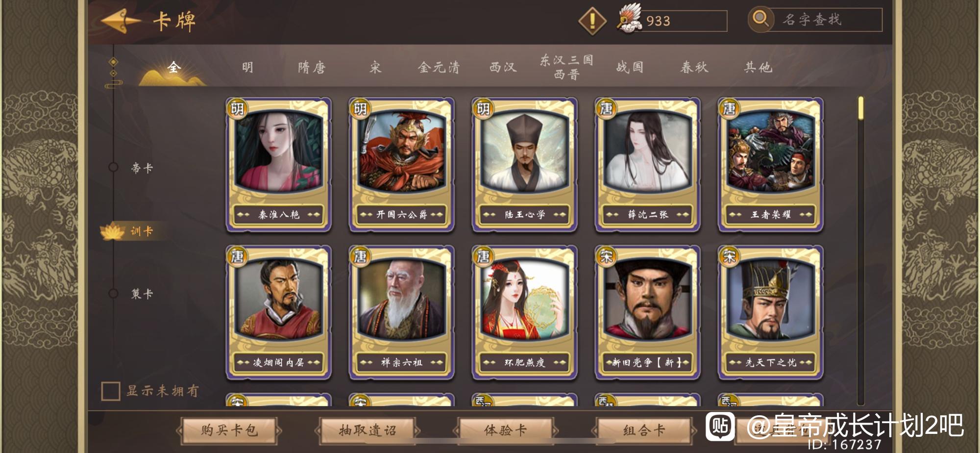The width and height of the screenshot is (980, 453).
Task: Open the 开国六公爵 card
Action: (401, 165)
